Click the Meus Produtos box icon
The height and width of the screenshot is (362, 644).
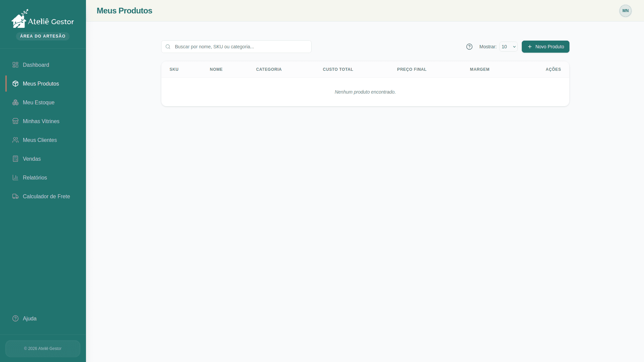15,84
